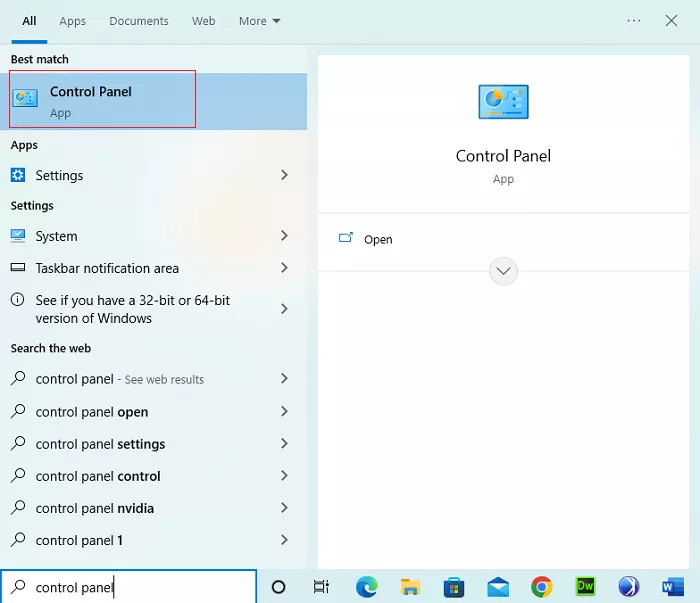Viewport: 700px width, 603px height.
Task: Switch to the Documents tab
Action: coord(139,21)
